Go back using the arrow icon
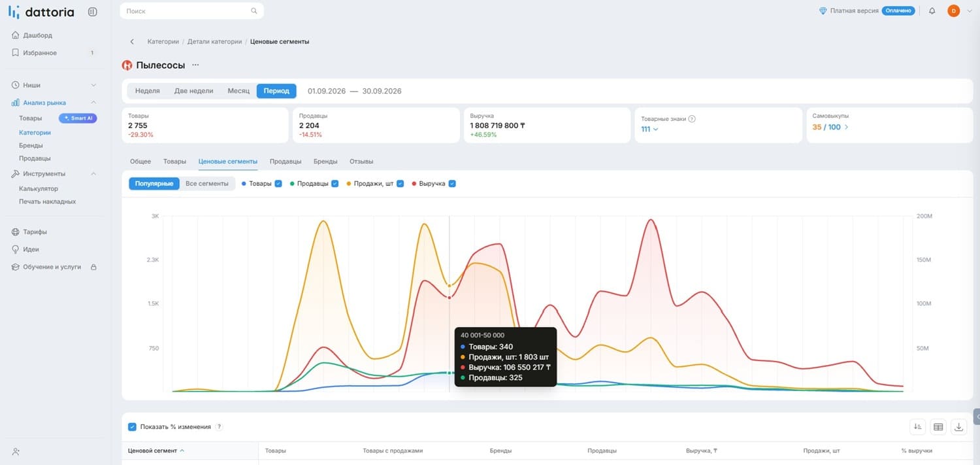The height and width of the screenshot is (465, 980). pyautogui.click(x=132, y=42)
